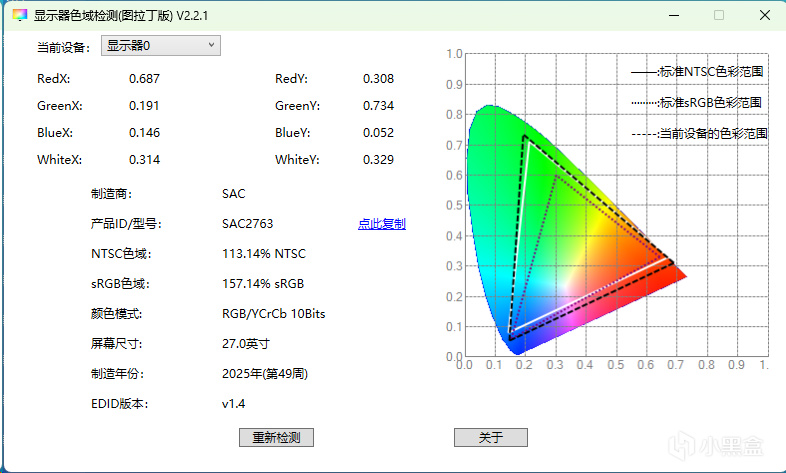Close the color gamut detection window

764,16
